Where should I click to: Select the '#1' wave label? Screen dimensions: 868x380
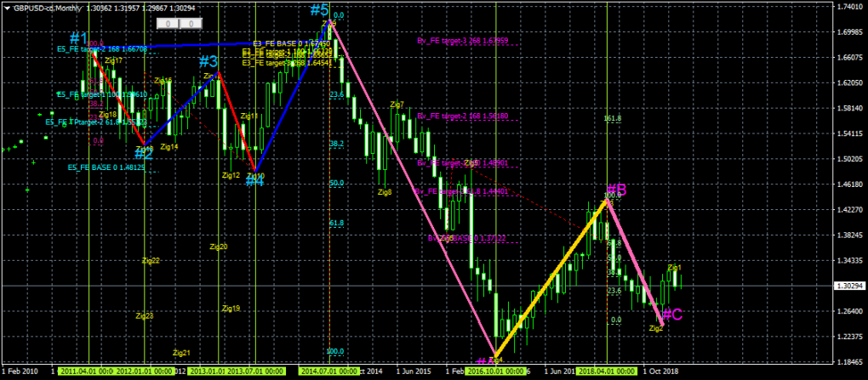point(78,39)
